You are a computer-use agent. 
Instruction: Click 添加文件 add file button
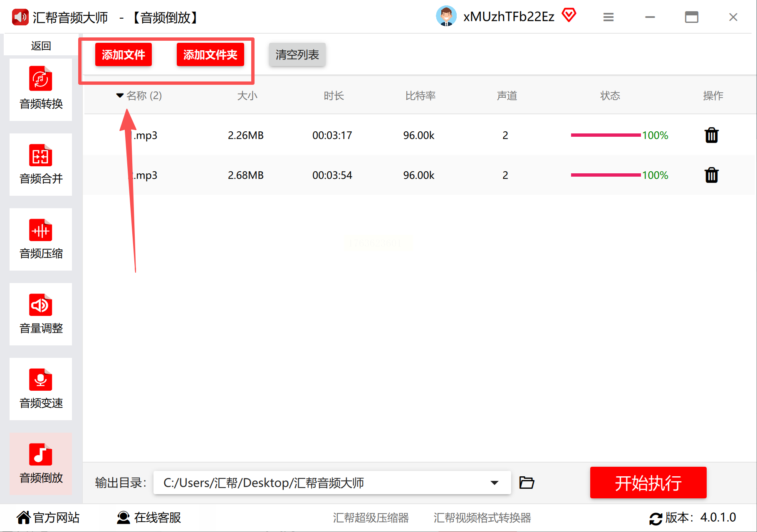point(124,54)
